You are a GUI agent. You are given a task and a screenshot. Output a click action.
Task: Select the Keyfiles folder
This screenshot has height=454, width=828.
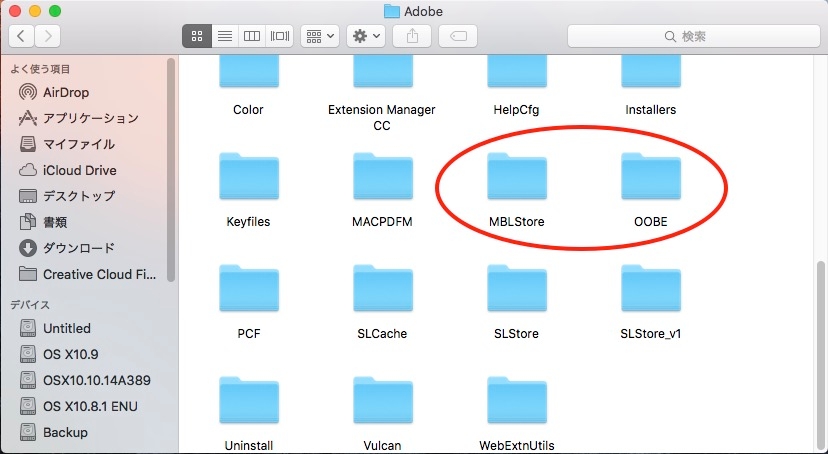coord(249,177)
